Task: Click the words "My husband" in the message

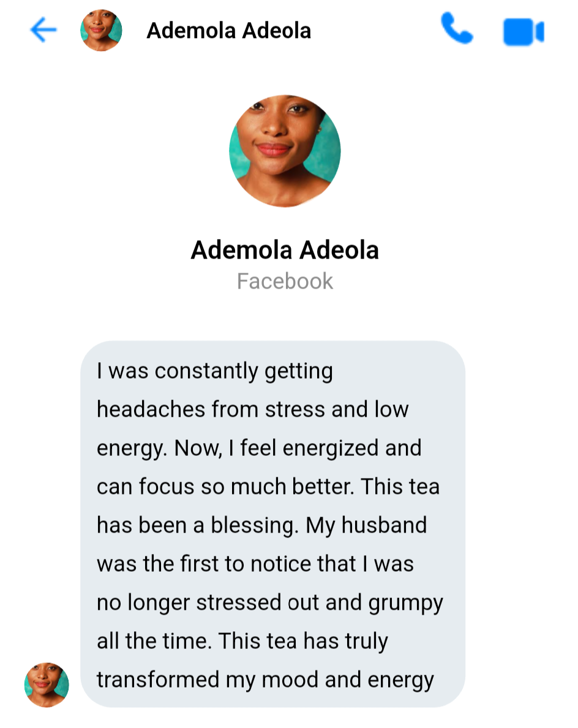Action: 366,525
